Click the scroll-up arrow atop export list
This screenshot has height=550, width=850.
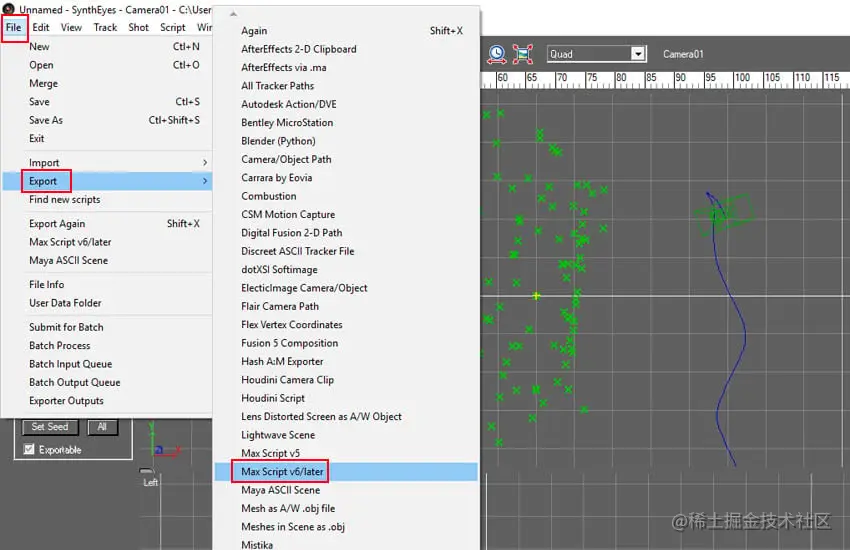tap(233, 14)
